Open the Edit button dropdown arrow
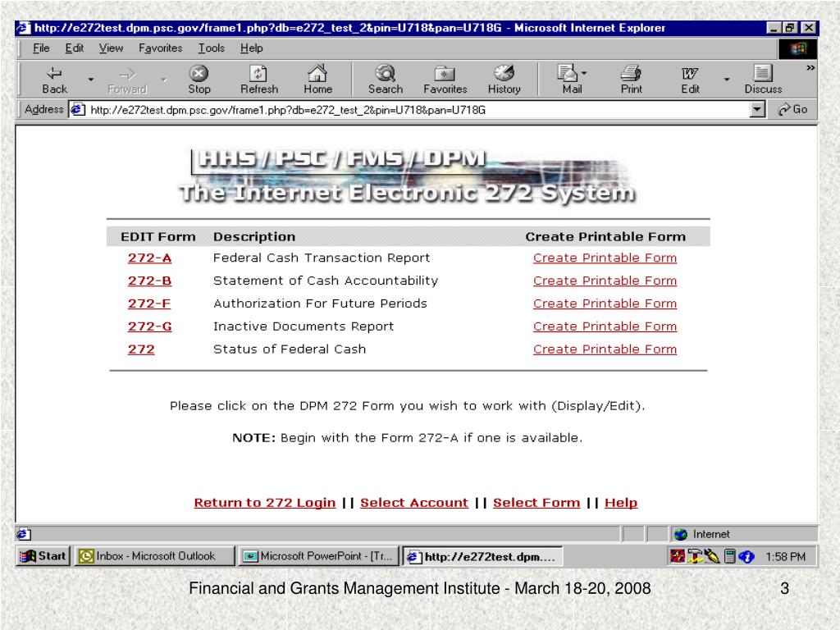Image resolution: width=840 pixels, height=630 pixels. coord(727,80)
